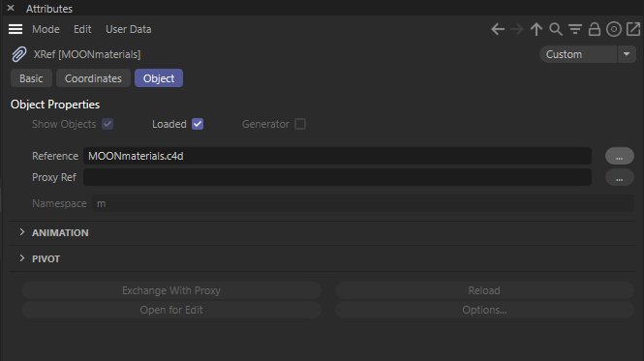Screen dimensions: 644x361
Task: Uncheck the Loaded checkbox
Action: (x=198, y=124)
